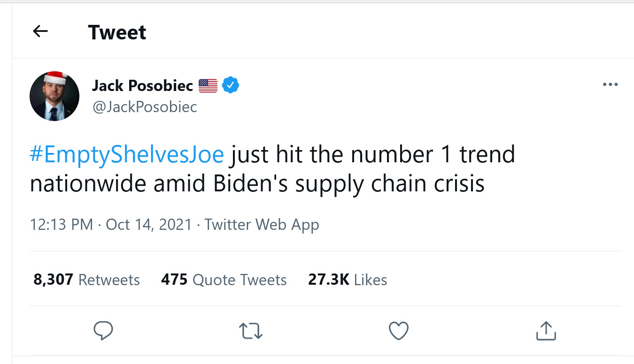
Task: Share the tweet via upload icon
Action: [546, 331]
